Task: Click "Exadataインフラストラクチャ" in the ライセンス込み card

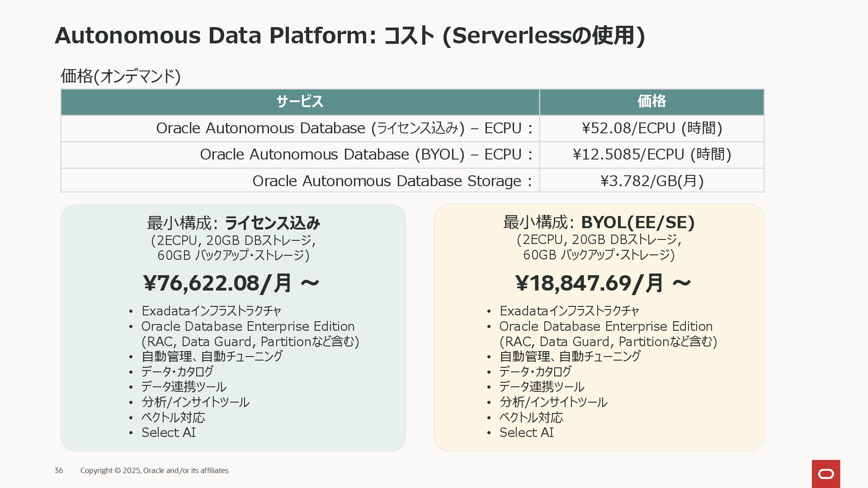Action: point(212,311)
